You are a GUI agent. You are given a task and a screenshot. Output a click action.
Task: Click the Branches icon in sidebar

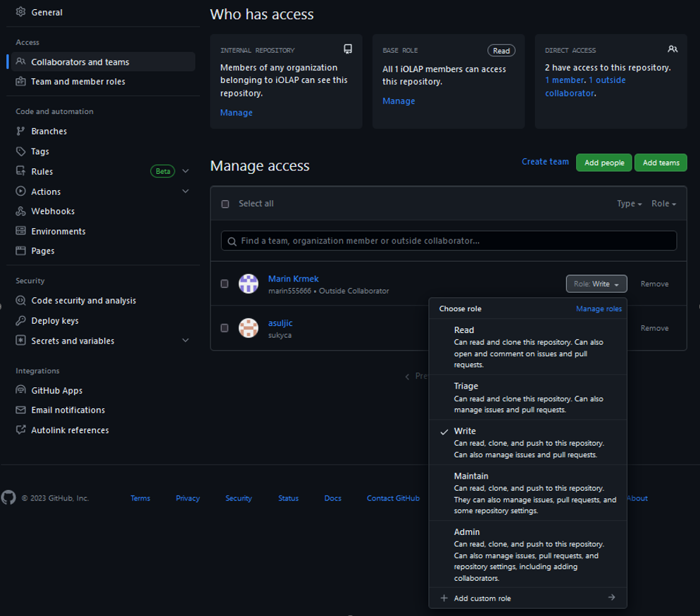pos(20,132)
